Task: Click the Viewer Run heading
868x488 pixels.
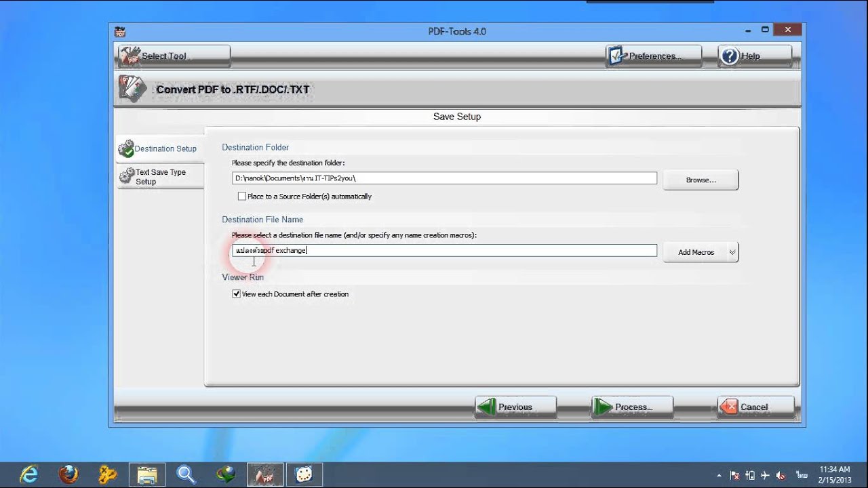Action: [x=243, y=277]
